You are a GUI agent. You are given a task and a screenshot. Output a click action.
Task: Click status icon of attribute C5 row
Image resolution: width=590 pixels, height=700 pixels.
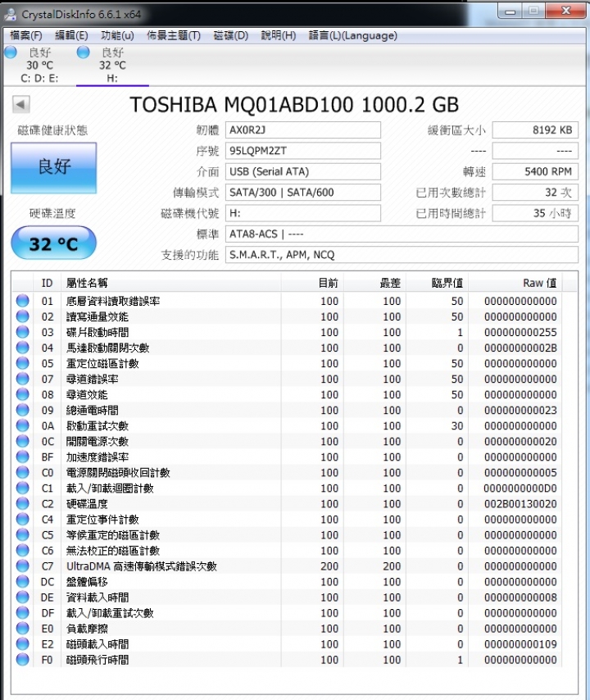[x=22, y=534]
